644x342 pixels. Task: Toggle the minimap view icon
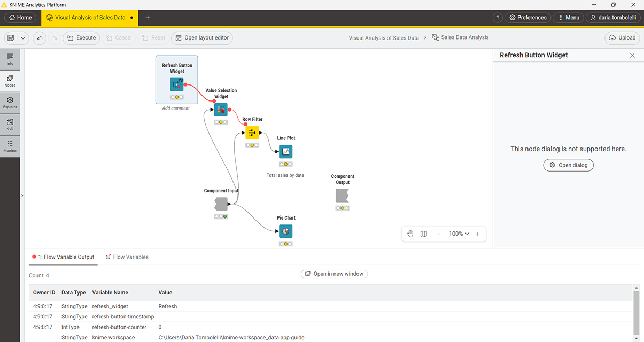click(x=424, y=234)
